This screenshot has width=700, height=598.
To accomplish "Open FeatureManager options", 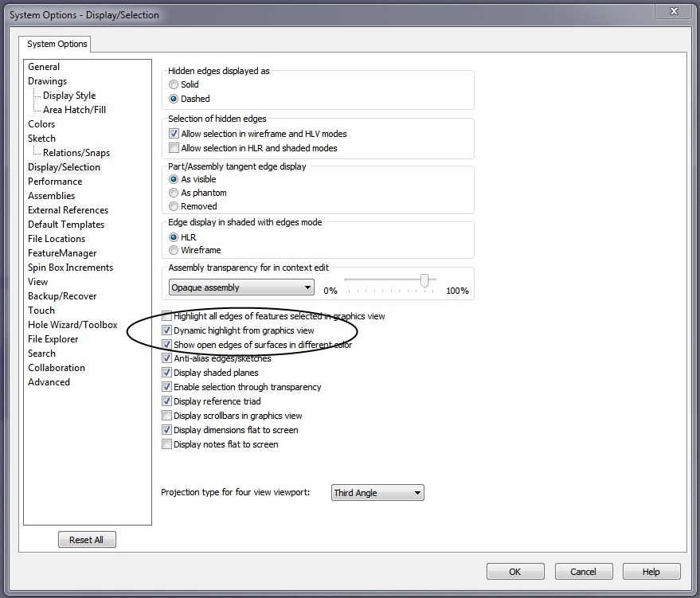I will coord(62,253).
